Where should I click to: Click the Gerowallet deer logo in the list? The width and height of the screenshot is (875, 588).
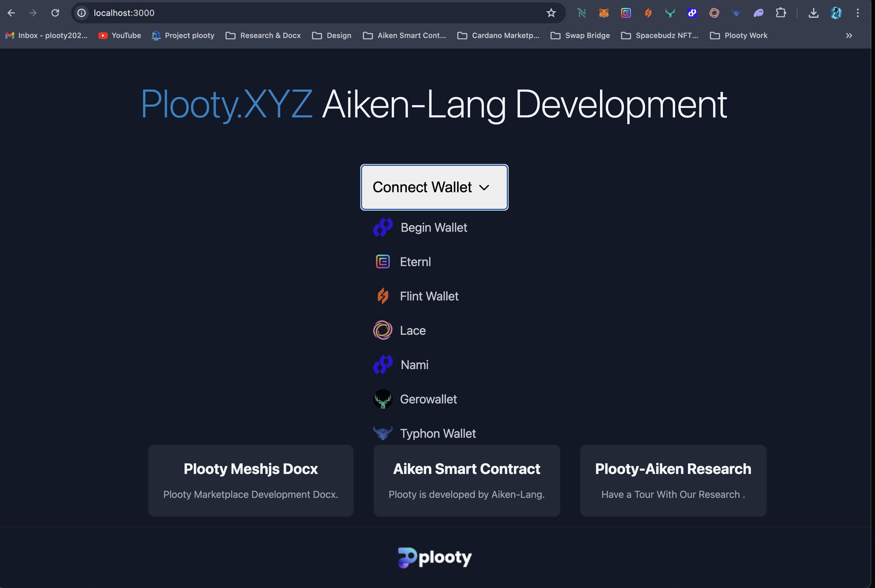[383, 399]
